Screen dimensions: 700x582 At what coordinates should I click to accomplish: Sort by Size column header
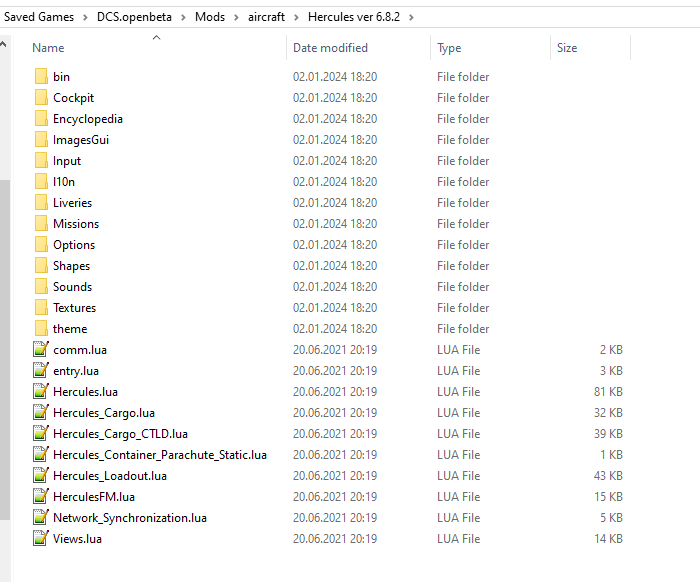coord(567,48)
